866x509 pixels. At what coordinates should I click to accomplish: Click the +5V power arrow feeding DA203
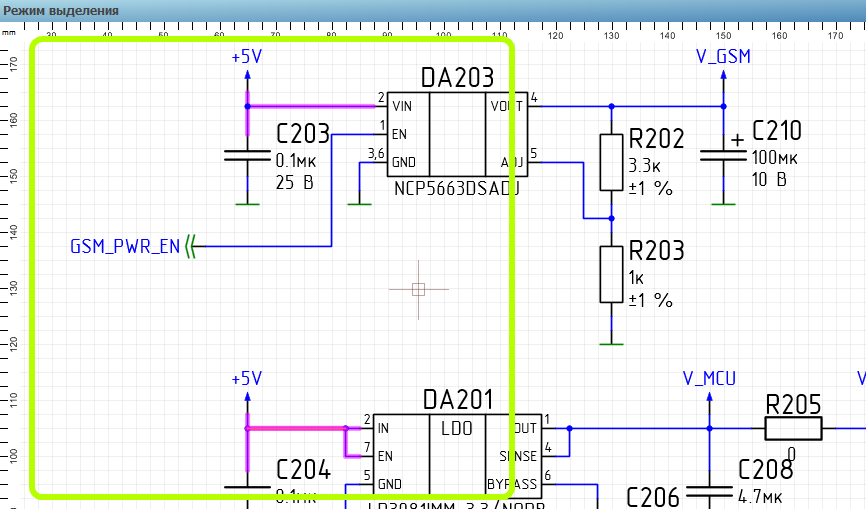click(x=247, y=74)
